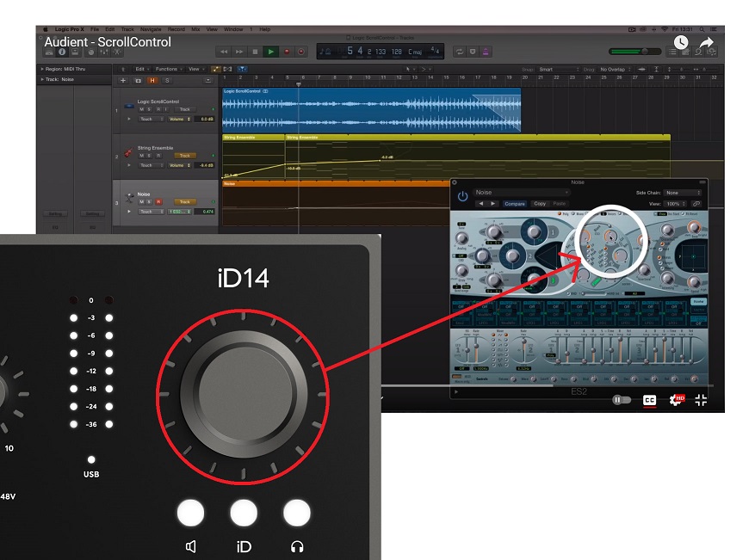Image resolution: width=755 pixels, height=560 pixels.
Task: Open the Library panel icon
Action: [x=49, y=52]
